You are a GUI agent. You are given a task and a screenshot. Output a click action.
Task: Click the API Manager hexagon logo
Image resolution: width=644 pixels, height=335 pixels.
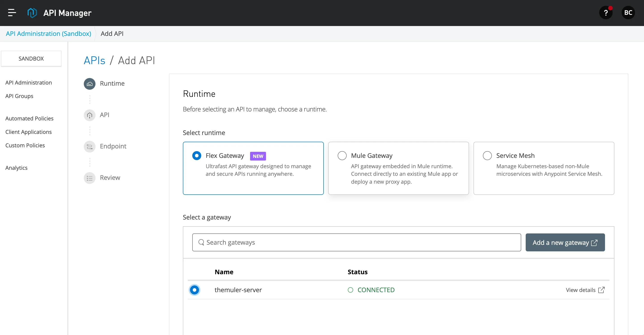pos(32,13)
